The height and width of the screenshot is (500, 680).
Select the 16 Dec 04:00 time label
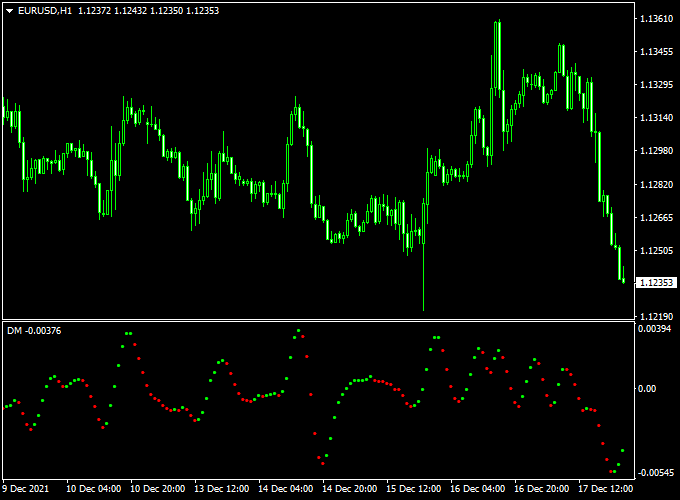tap(477, 489)
